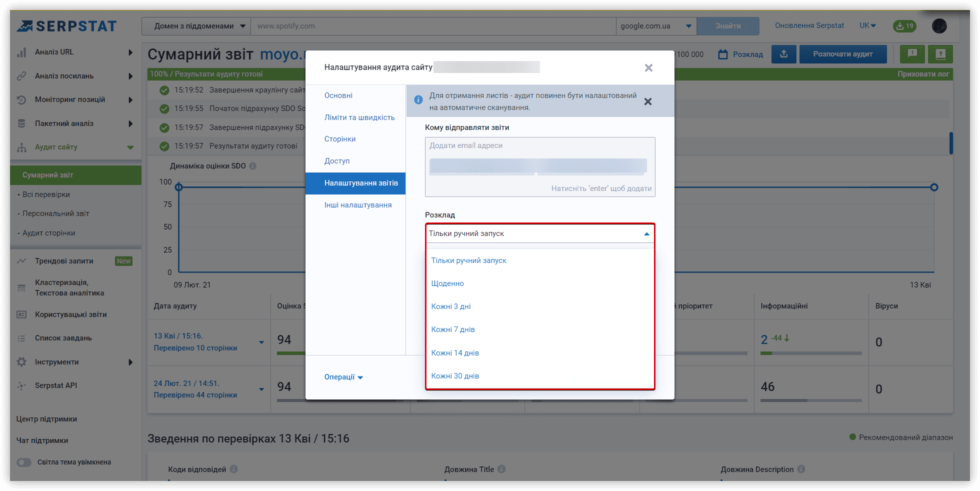
Task: Open the Serpstat logo home link
Action: coord(66,26)
